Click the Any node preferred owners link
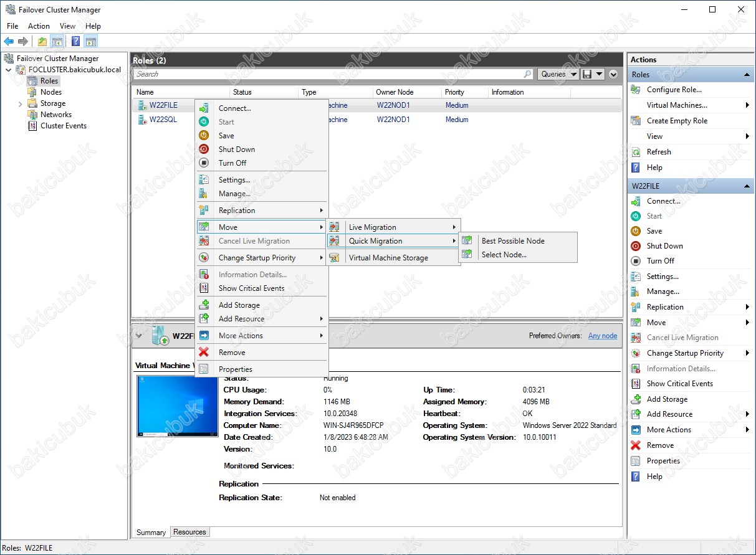This screenshot has width=756, height=555. (x=603, y=336)
